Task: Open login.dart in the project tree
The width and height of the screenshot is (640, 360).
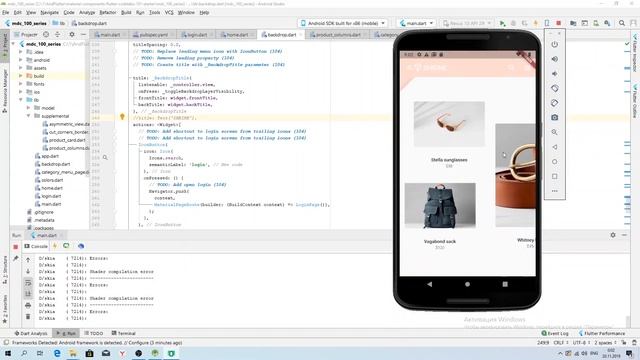Action: point(51,196)
